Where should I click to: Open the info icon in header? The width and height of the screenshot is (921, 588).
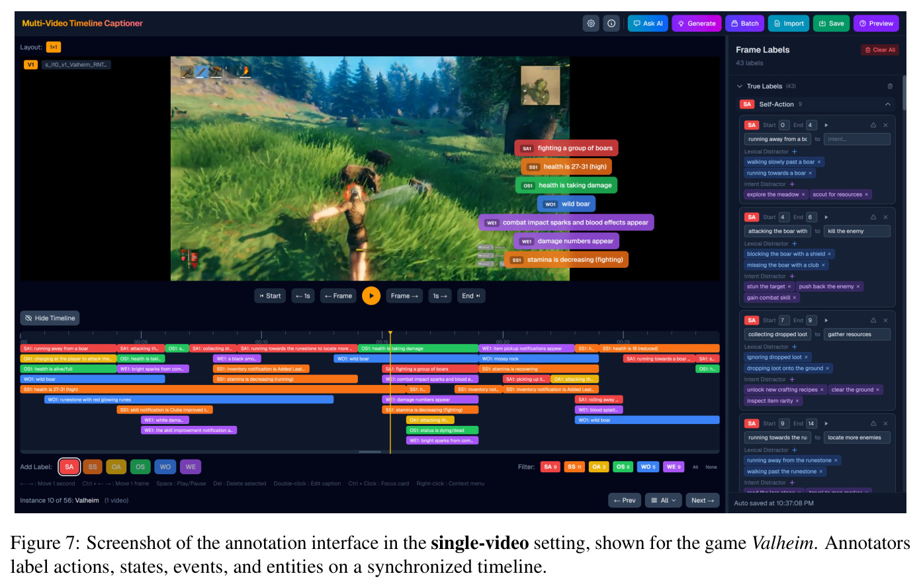pyautogui.click(x=611, y=23)
